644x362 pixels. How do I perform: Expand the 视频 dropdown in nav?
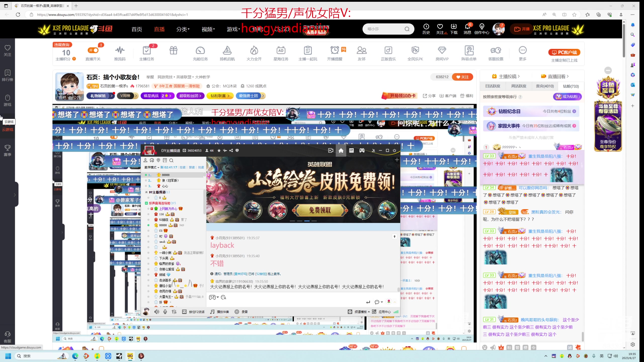click(208, 29)
